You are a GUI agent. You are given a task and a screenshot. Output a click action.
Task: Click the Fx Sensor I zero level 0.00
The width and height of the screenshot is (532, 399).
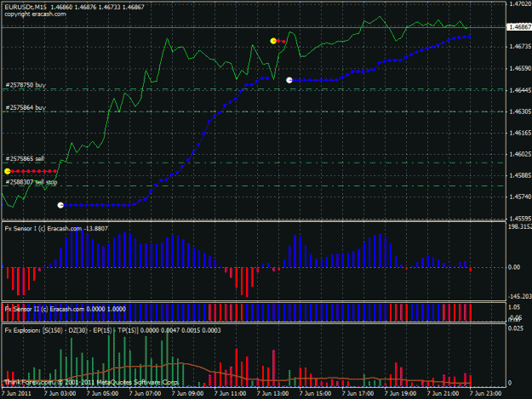click(x=514, y=267)
